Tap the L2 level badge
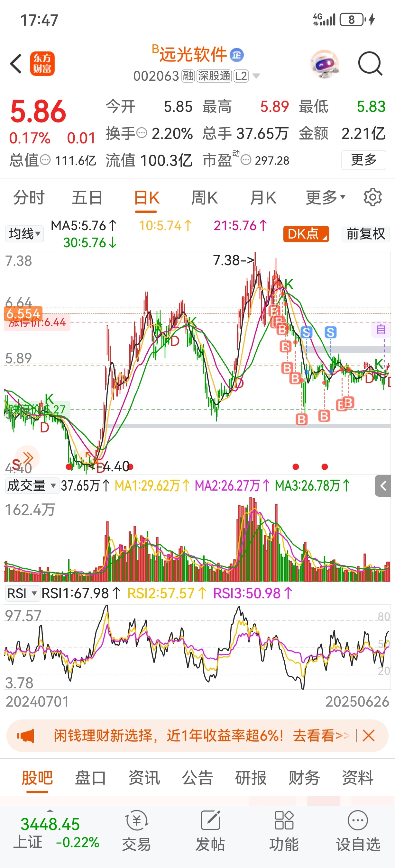This screenshot has height=868, width=395. coord(241,76)
